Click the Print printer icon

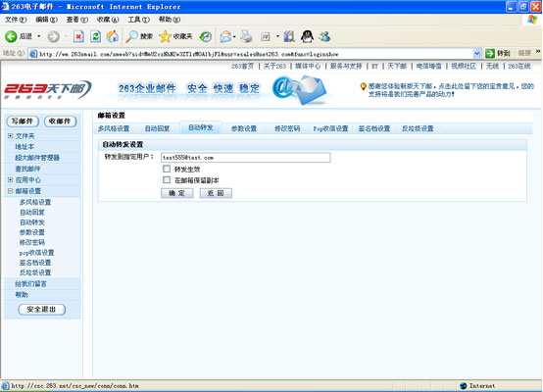point(246,36)
